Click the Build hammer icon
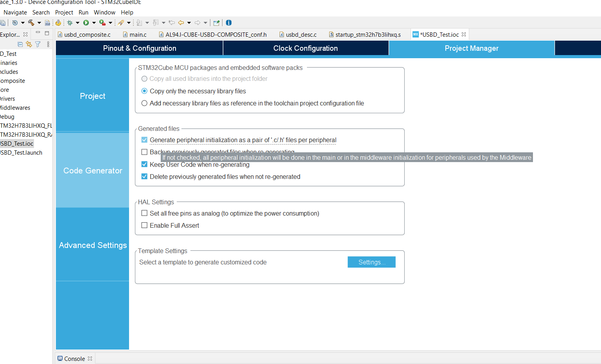This screenshot has width=601, height=364. pos(31,23)
